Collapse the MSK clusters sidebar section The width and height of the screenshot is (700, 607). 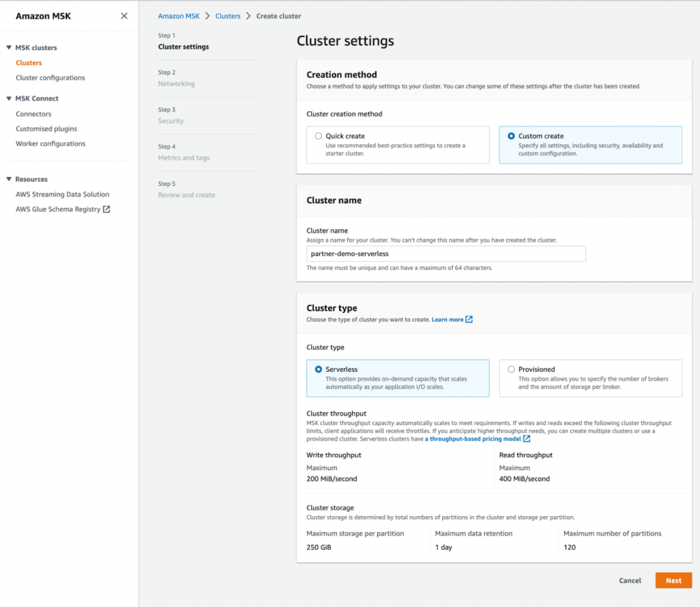(8, 47)
